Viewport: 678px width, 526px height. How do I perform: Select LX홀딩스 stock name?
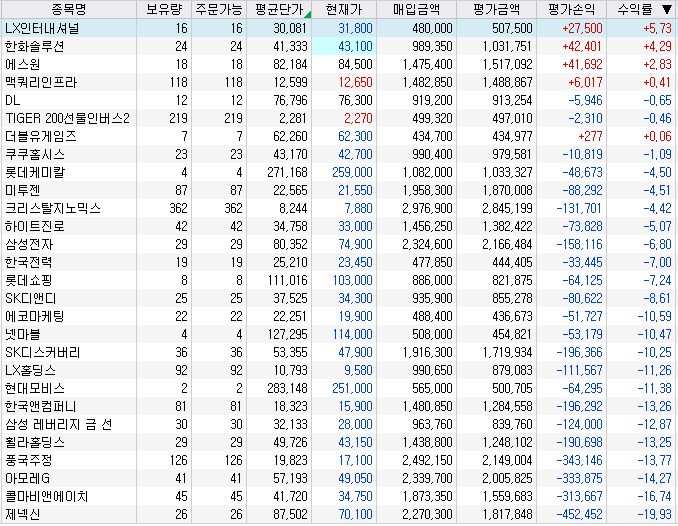click(30, 371)
